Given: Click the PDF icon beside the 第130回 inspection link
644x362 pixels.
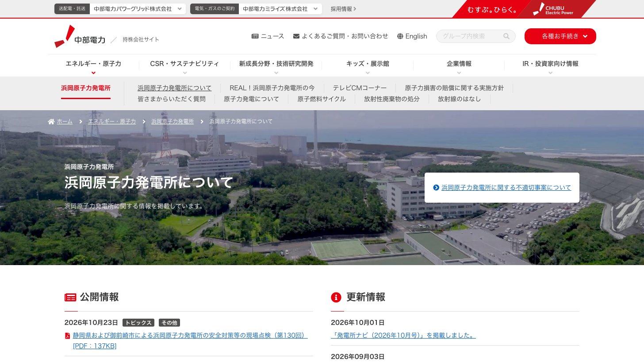Looking at the screenshot, I should 68,335.
